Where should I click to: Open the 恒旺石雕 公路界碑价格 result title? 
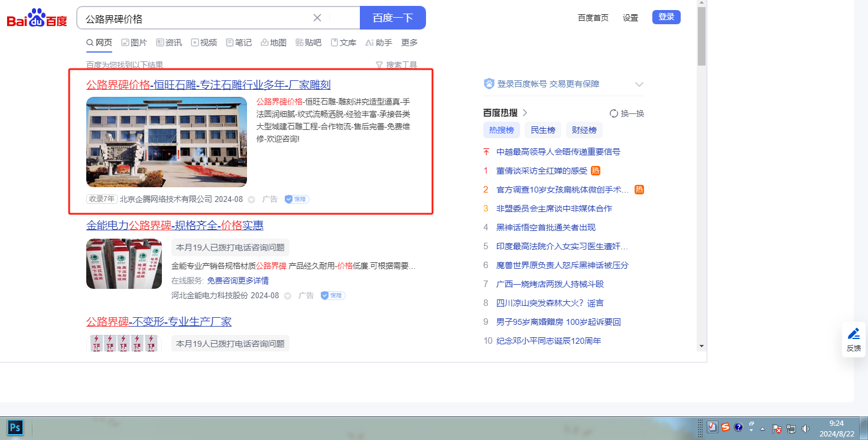209,84
